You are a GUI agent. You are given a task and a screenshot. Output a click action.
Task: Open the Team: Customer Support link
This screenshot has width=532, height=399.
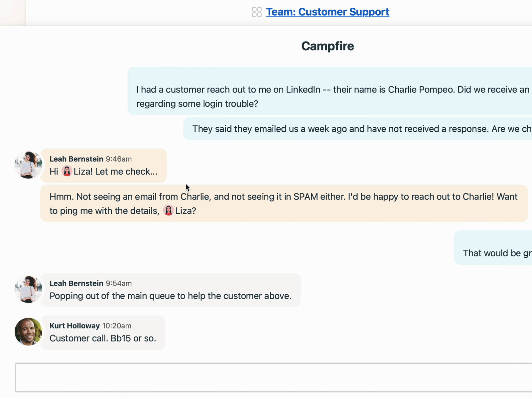[x=328, y=12]
